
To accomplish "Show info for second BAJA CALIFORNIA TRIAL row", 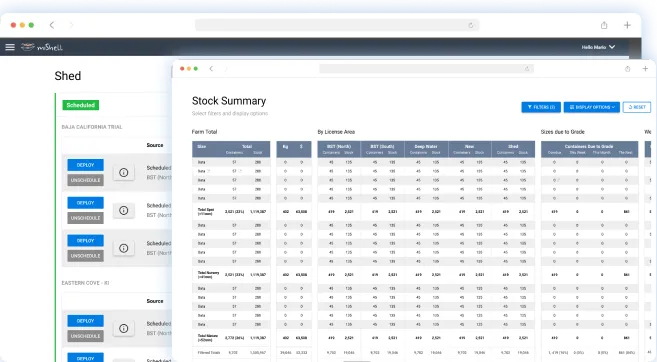I will pos(124,210).
